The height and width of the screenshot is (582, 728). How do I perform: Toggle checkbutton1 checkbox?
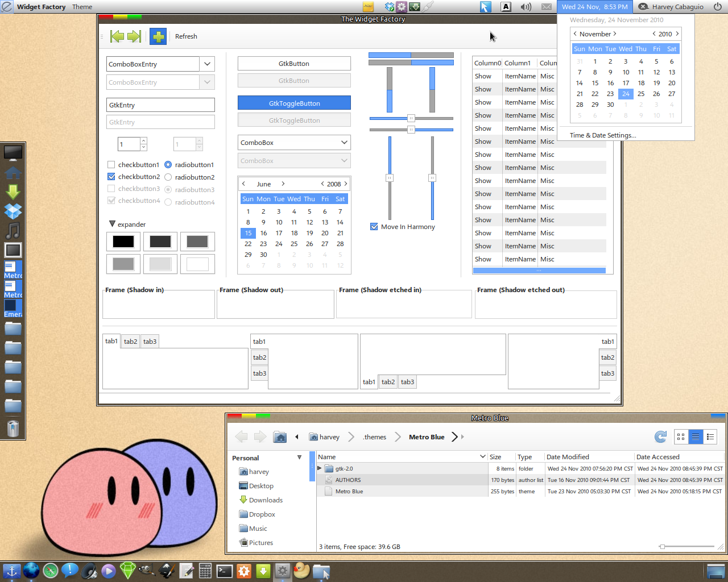point(111,165)
